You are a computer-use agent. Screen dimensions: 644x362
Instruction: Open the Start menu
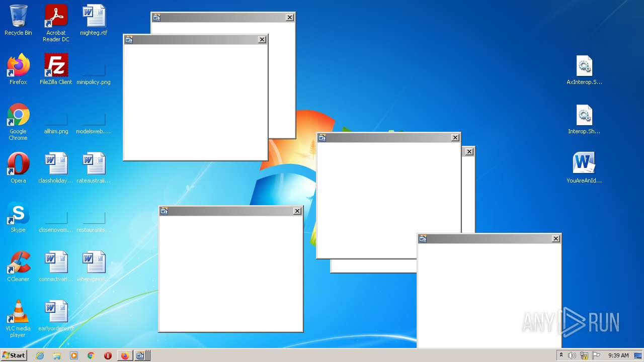(x=14, y=355)
